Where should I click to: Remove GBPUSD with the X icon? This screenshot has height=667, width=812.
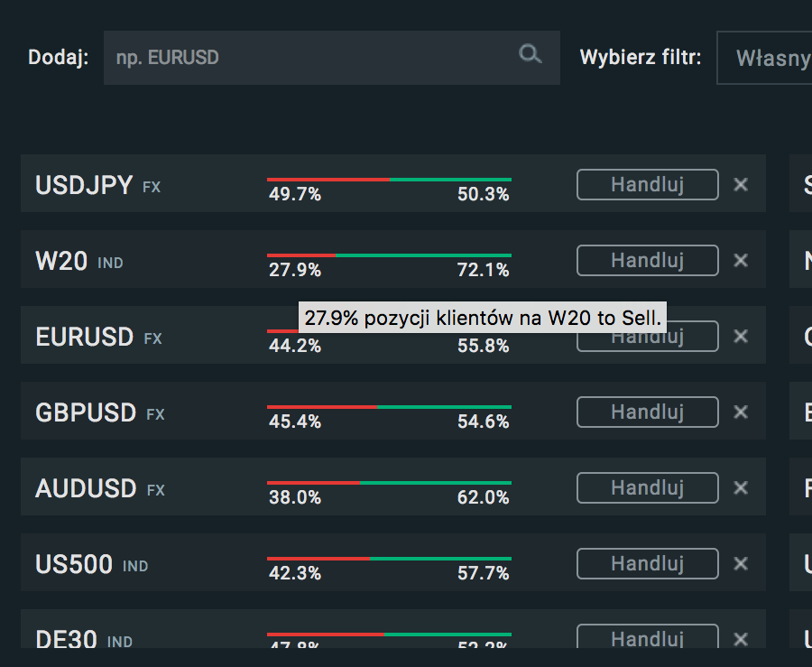(x=741, y=412)
